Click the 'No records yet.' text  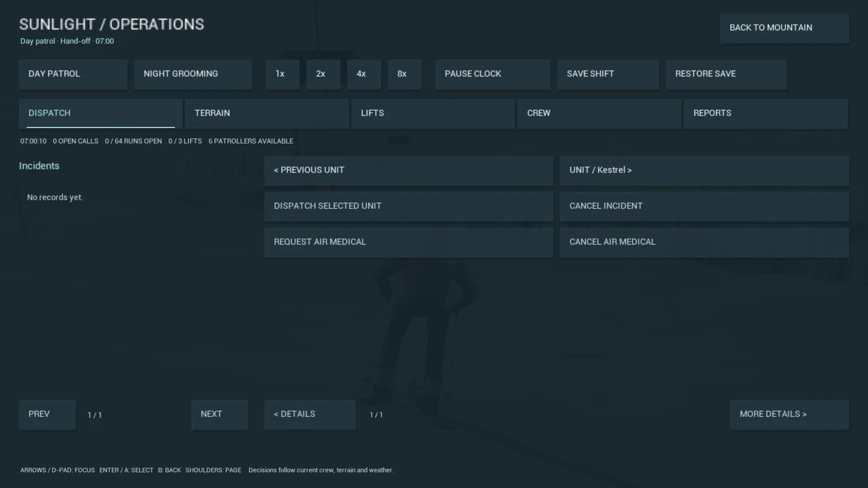55,197
